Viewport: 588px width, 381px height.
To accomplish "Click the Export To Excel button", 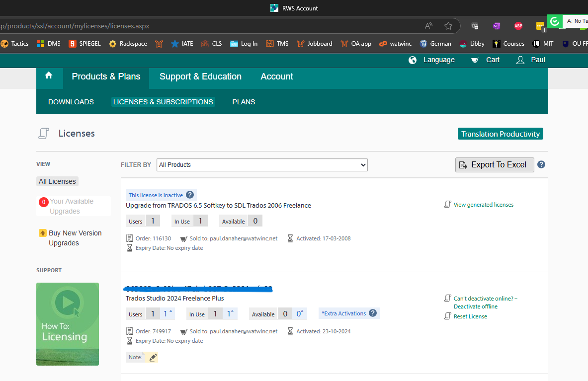I will pos(495,165).
